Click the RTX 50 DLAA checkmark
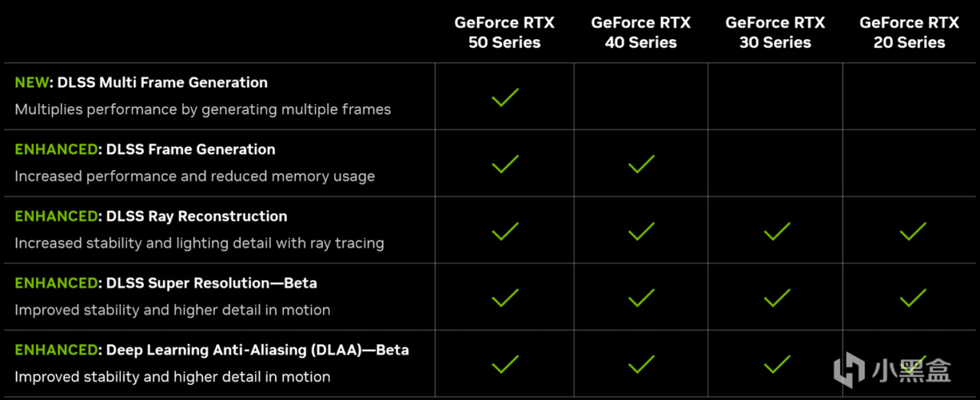Viewport: 980px width, 400px height. pyautogui.click(x=505, y=364)
